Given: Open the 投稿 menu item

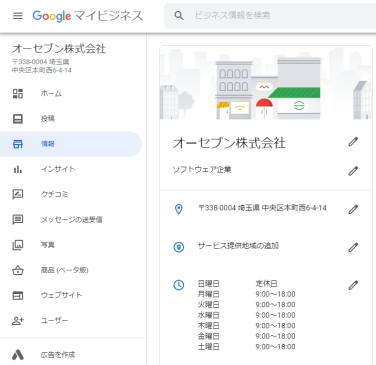Looking at the screenshot, I should 71,119.
